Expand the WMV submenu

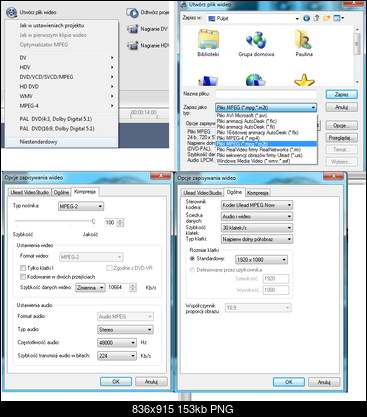pos(62,96)
